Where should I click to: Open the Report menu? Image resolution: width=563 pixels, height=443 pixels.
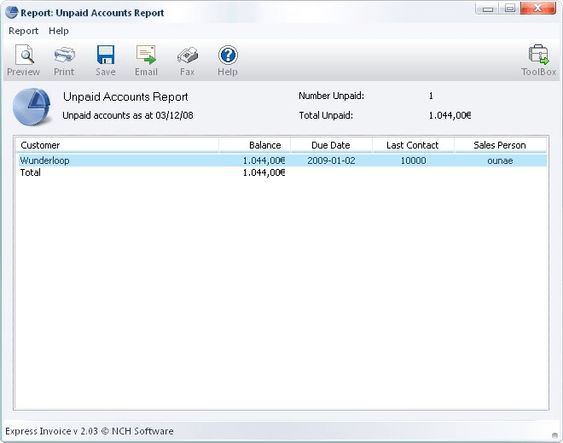point(23,31)
